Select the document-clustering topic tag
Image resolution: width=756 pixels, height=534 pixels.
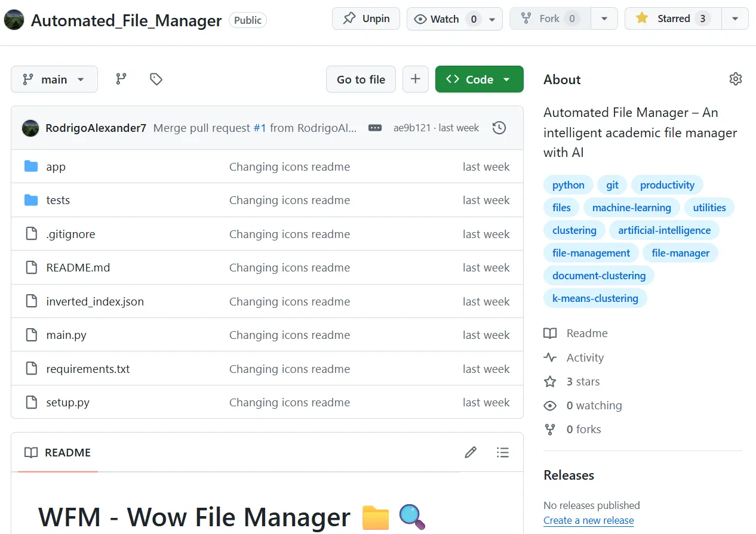coord(599,276)
